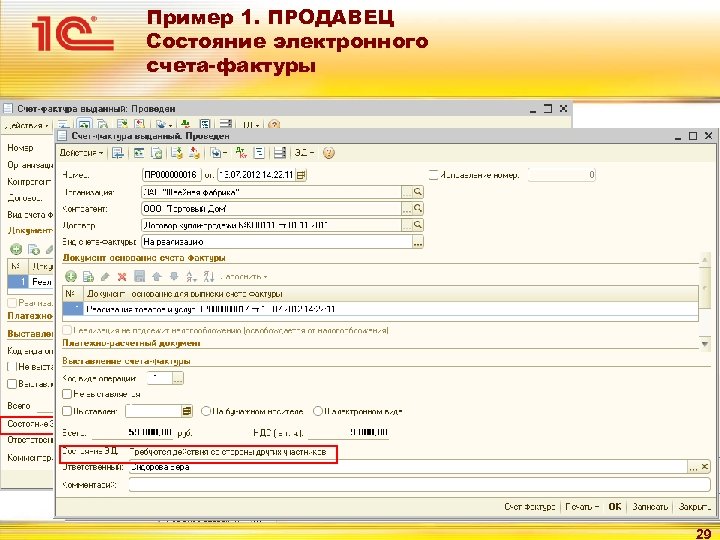Add a row with the green plus icon
This screenshot has height=540, width=720.
71,276
